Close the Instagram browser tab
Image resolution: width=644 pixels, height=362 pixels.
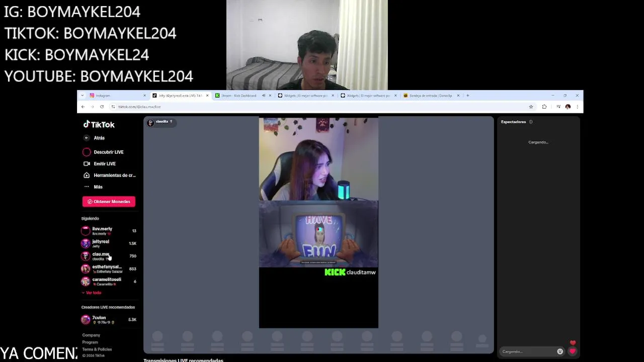tap(144, 96)
